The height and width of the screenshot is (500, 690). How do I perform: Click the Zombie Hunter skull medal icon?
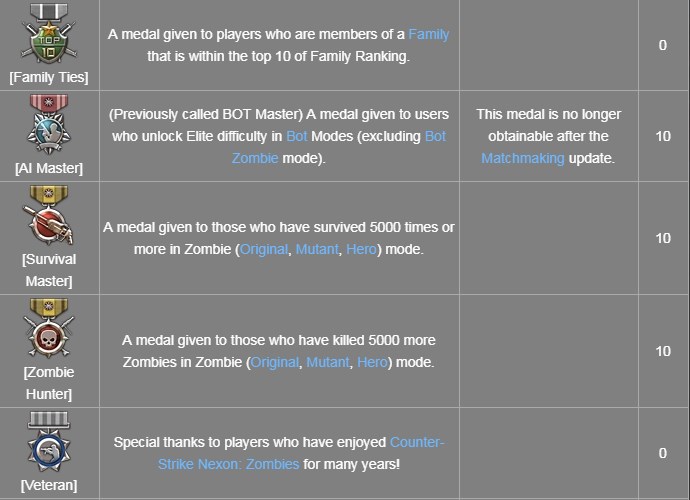[48, 329]
